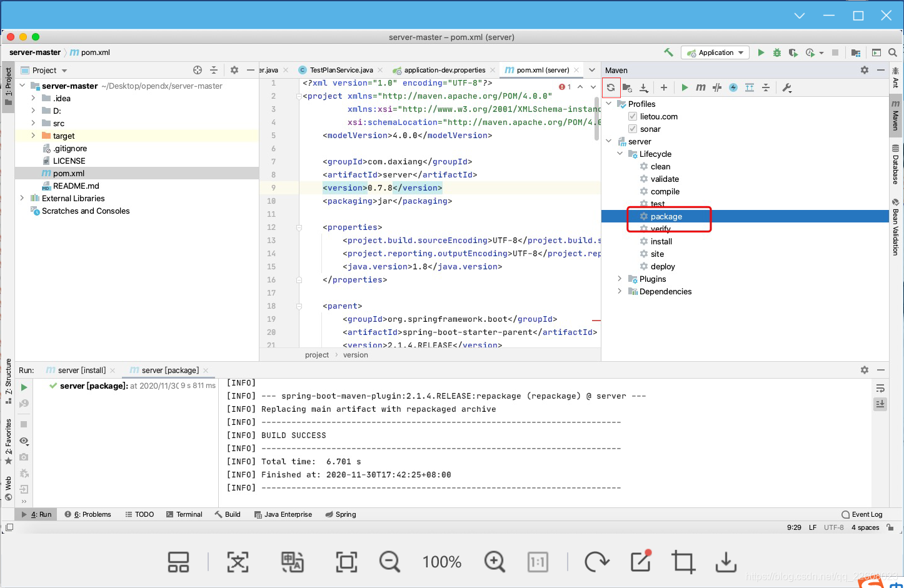Click the Debug bug icon in top toolbar
This screenshot has width=904, height=588.
click(x=777, y=52)
